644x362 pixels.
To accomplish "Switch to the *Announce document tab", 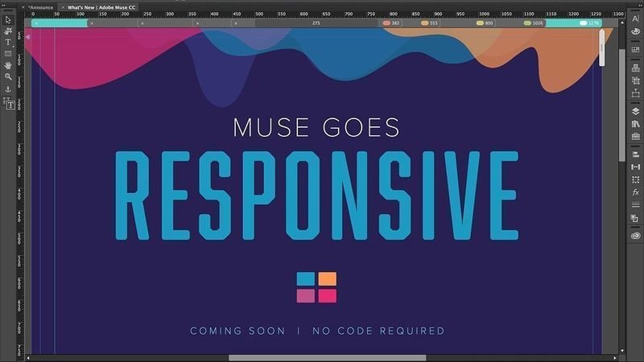I will coord(40,7).
